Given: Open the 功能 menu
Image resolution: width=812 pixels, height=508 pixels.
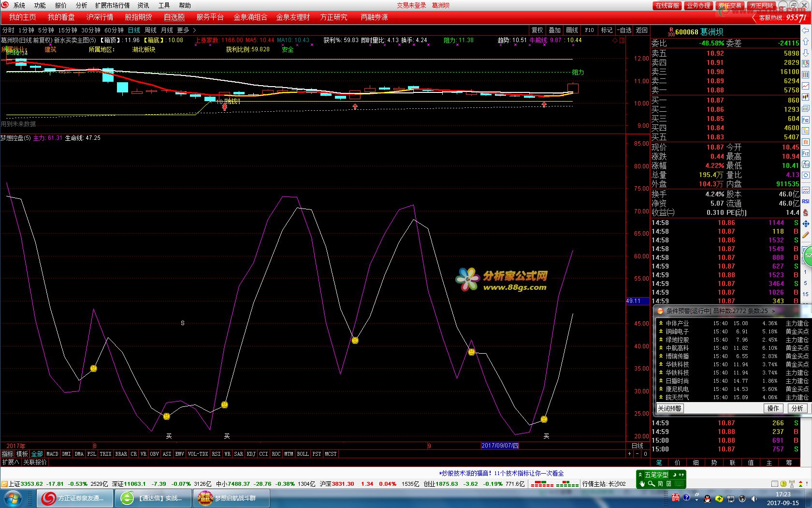Looking at the screenshot, I should tap(40, 5).
